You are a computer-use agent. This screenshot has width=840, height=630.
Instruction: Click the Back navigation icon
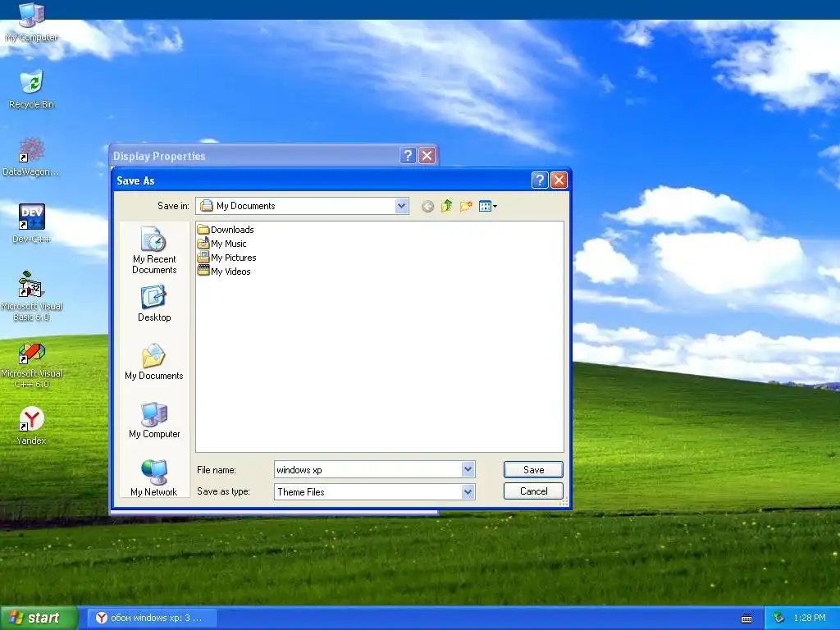(x=427, y=206)
